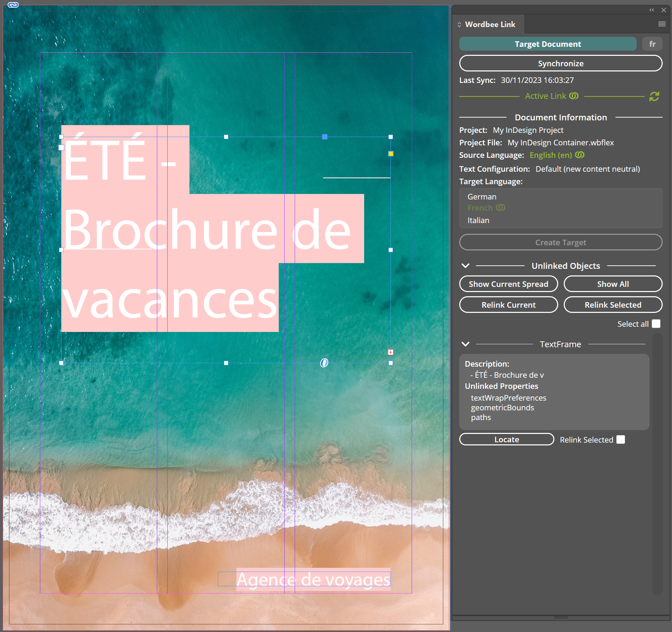Screen dimensions: 672x632
Task: Click the Wordbee logo beside Active Link
Action: click(574, 96)
